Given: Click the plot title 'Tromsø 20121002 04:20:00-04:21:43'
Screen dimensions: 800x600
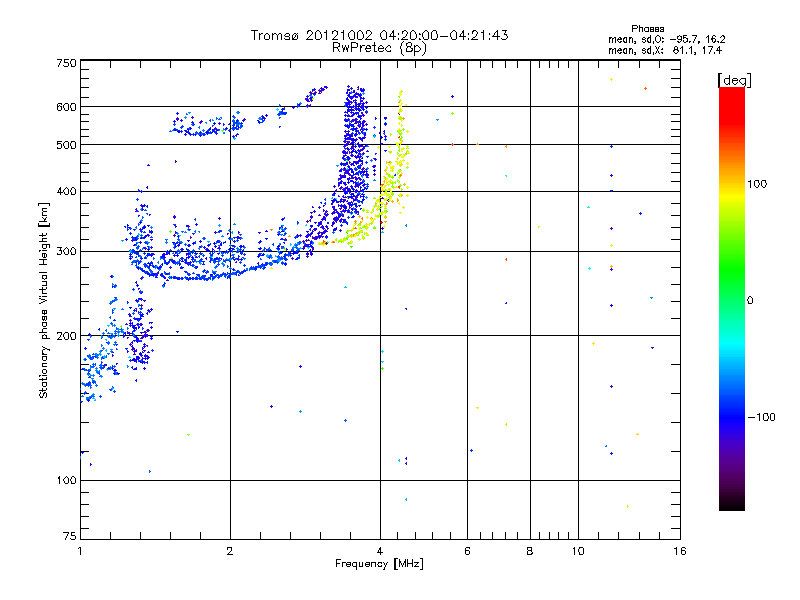Looking at the screenshot, I should 379,35.
